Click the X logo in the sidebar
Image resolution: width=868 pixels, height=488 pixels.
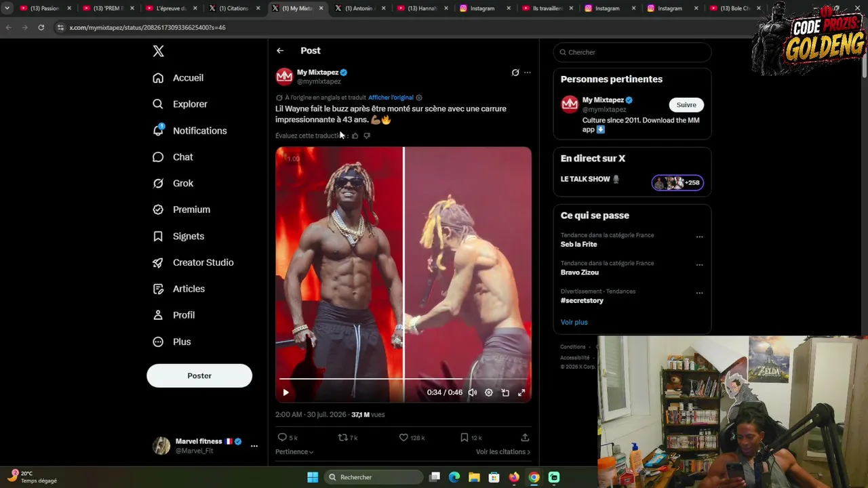(158, 51)
